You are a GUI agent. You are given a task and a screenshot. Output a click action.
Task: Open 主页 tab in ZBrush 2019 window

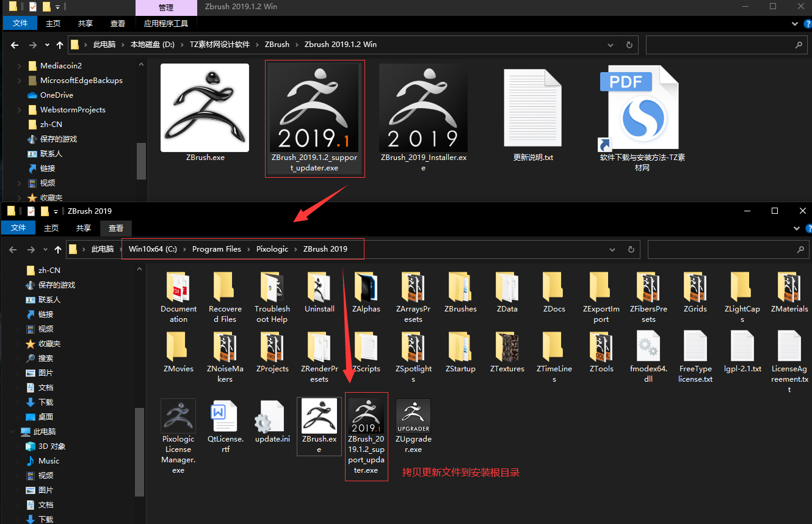51,228
